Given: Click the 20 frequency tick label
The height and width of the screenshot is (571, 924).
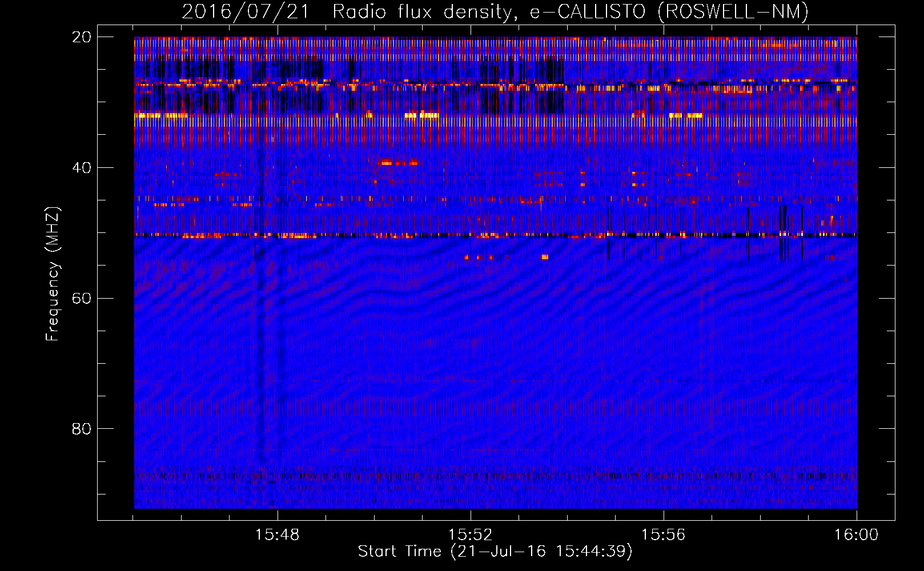Looking at the screenshot, I should [82, 37].
